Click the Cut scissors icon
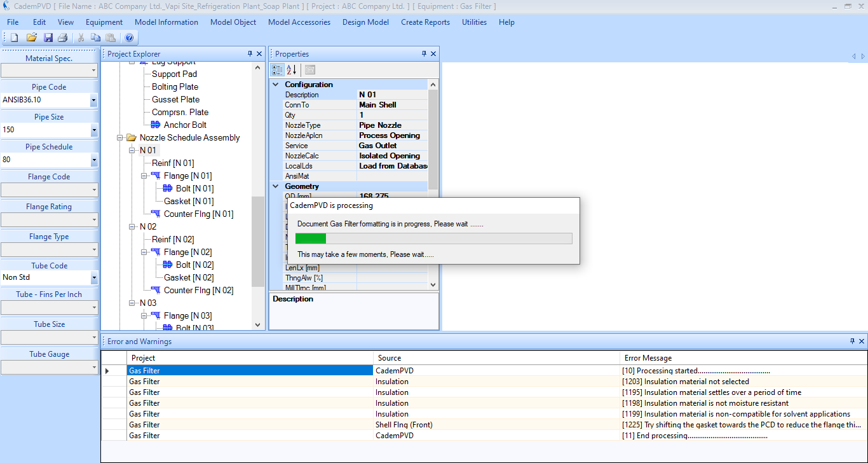868x463 pixels. [81, 38]
